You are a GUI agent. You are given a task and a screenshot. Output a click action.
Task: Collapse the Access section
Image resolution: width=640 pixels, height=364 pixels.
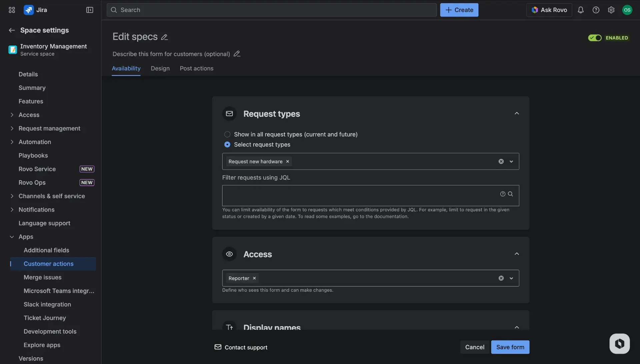pos(516,254)
